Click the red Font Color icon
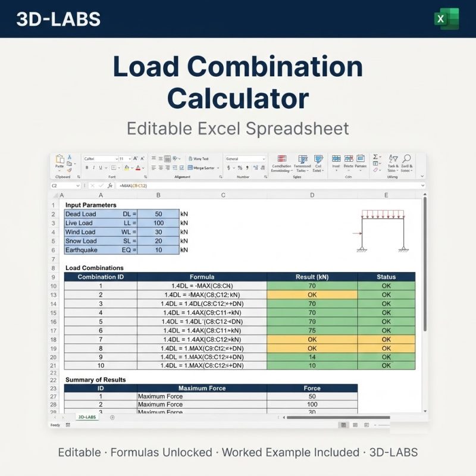 click(138, 168)
